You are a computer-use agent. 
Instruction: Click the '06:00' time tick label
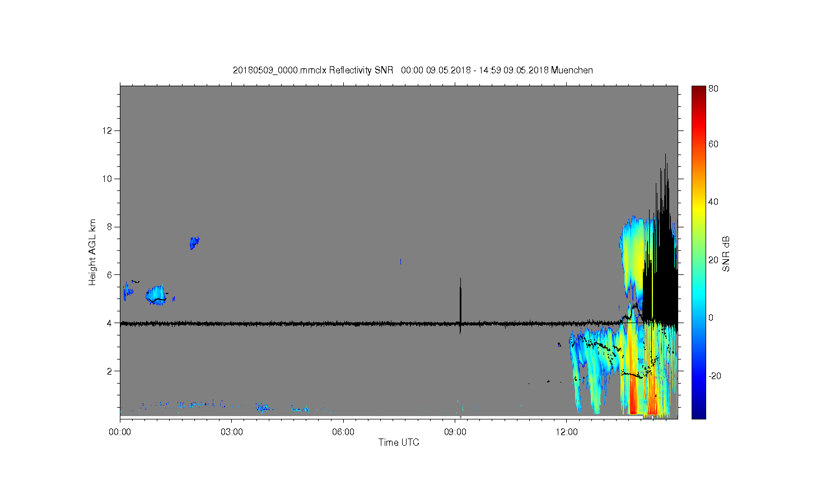(x=343, y=432)
